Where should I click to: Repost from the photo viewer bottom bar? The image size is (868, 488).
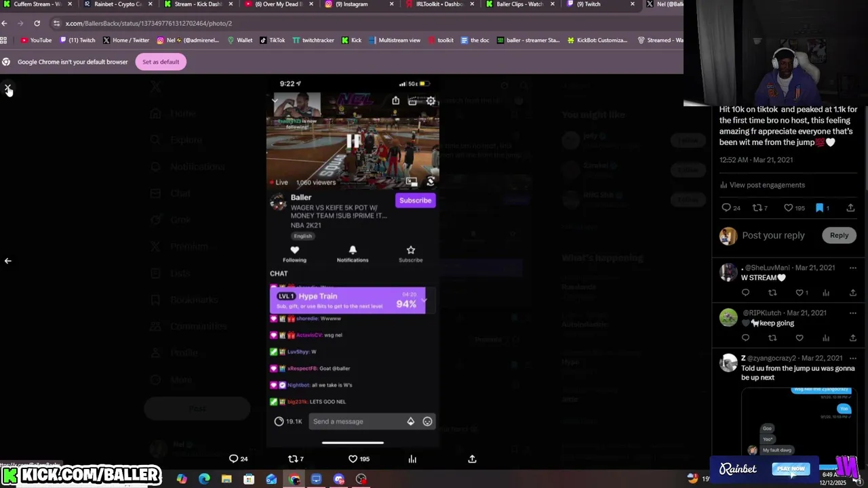[x=296, y=459]
